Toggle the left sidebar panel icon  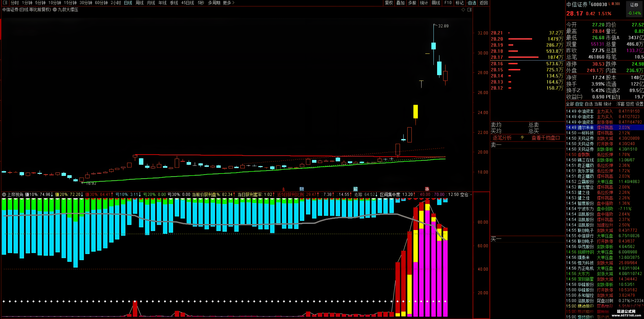pyautogui.click(x=5, y=3)
